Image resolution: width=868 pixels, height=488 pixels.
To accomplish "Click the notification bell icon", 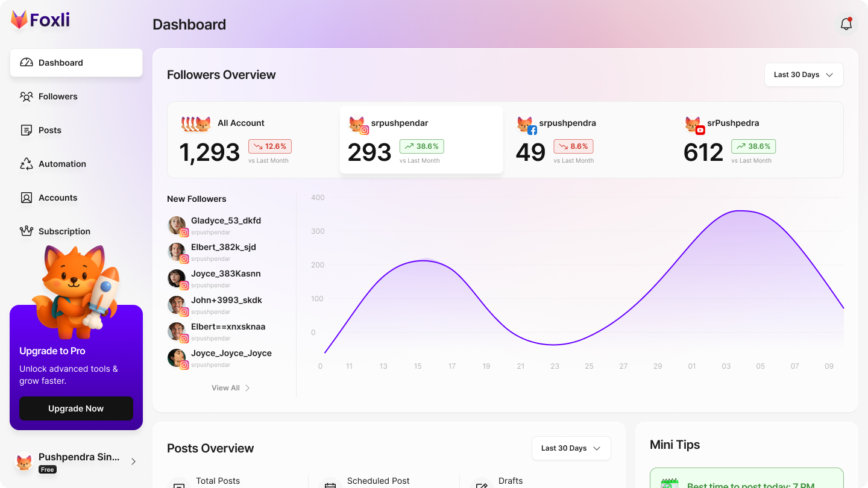I will tap(846, 24).
